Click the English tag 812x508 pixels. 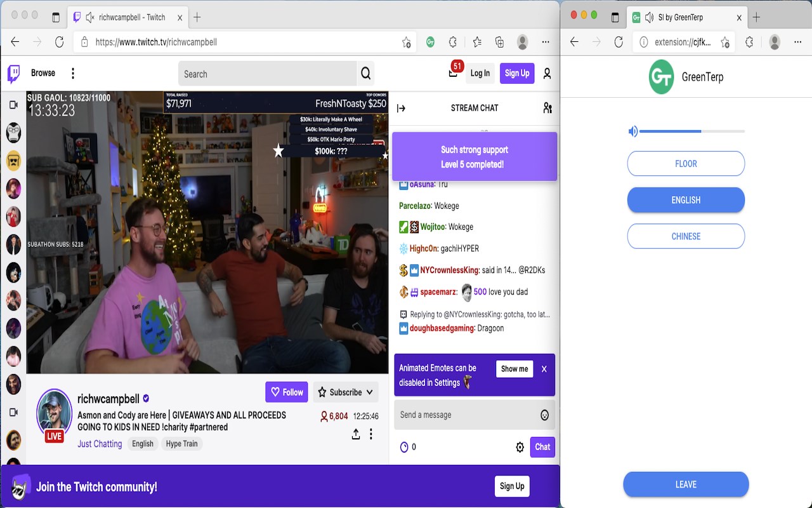pyautogui.click(x=143, y=444)
